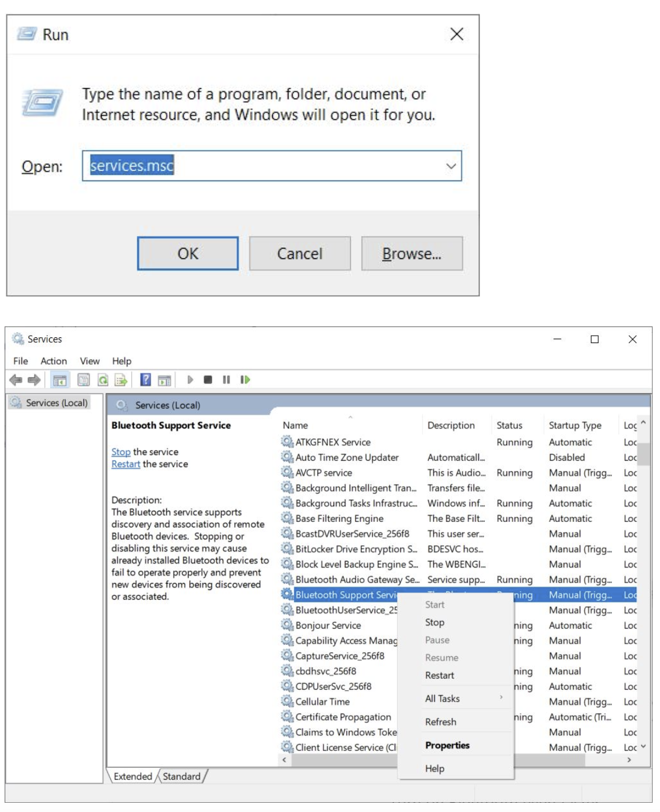Sort by the Status column header
Screen dimensions: 660x812
click(x=517, y=425)
